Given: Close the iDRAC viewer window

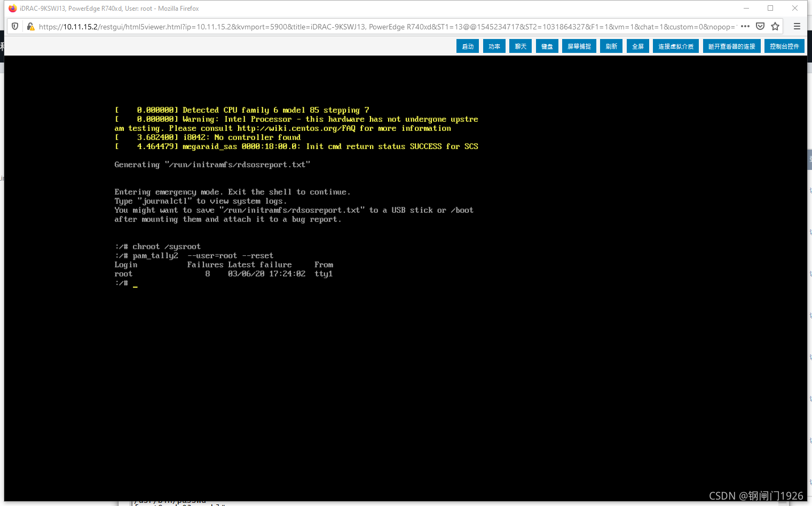Looking at the screenshot, I should [795, 8].
